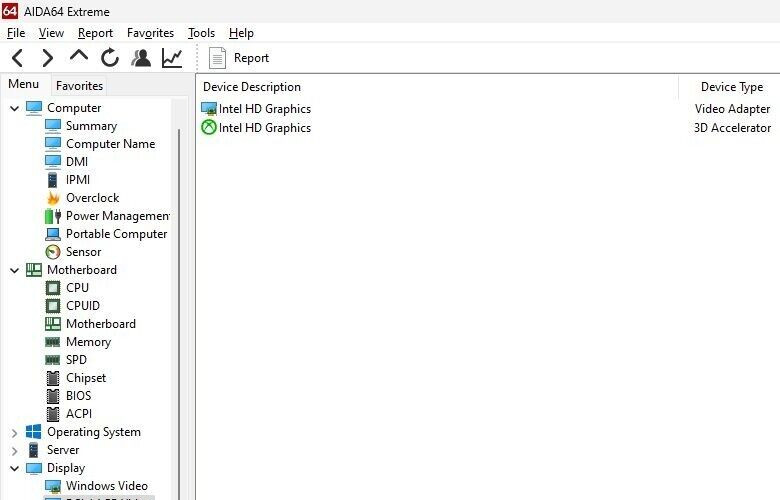Select the Computer Name icon

point(53,144)
